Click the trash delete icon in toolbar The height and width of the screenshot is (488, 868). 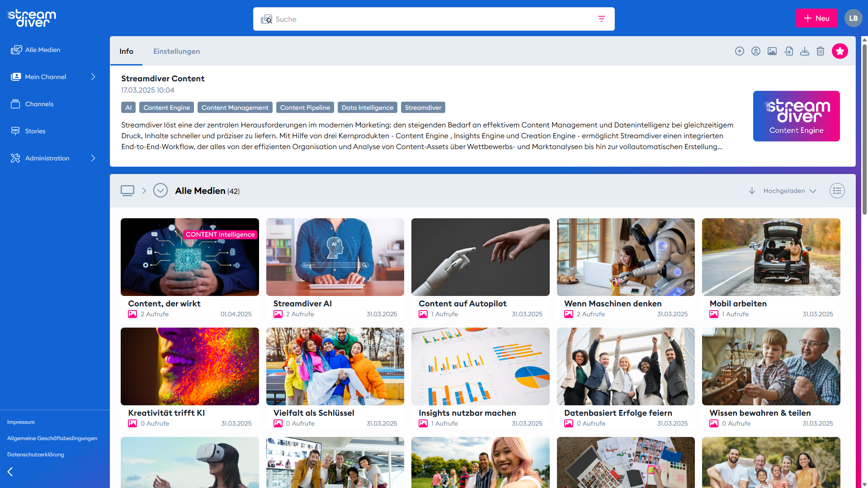(821, 51)
